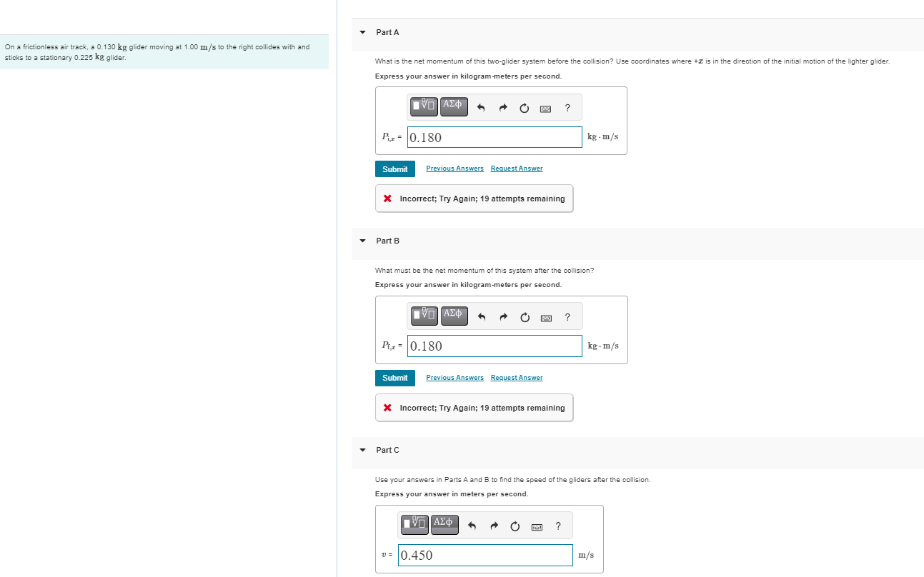Open the Part A Greek symbols button
Viewport: 924px width, 577px height.
tap(452, 107)
